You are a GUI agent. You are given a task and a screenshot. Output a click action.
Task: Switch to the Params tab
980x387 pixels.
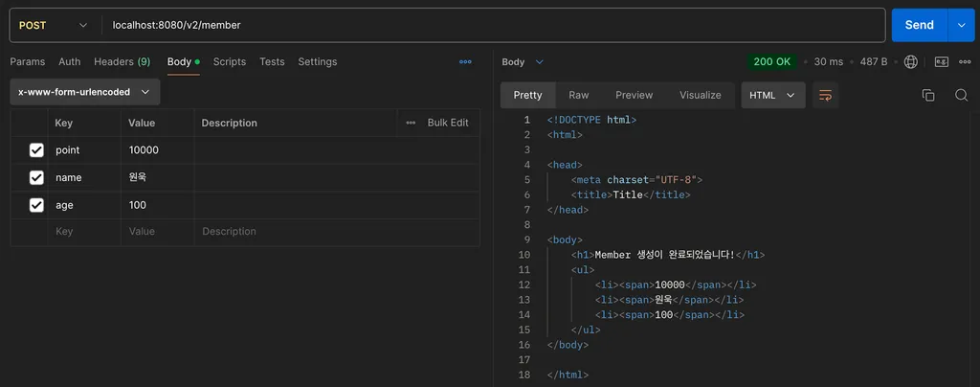coord(28,62)
